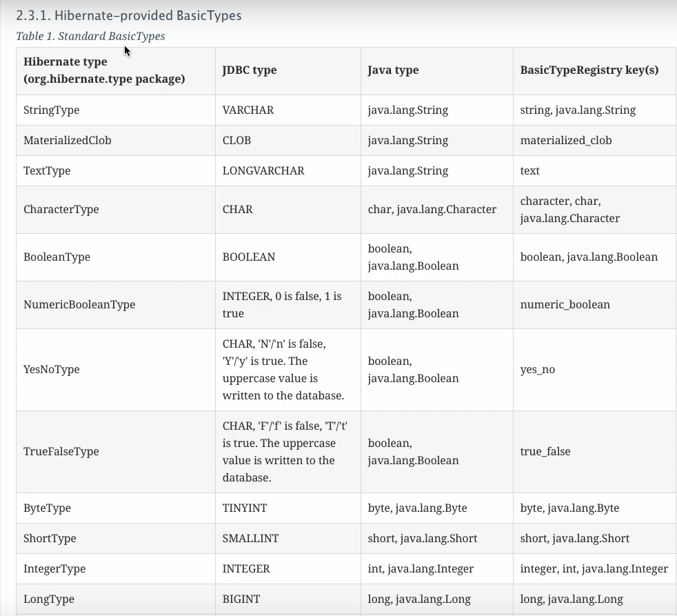Click the CLOB cell
677x616 pixels.
coord(288,141)
